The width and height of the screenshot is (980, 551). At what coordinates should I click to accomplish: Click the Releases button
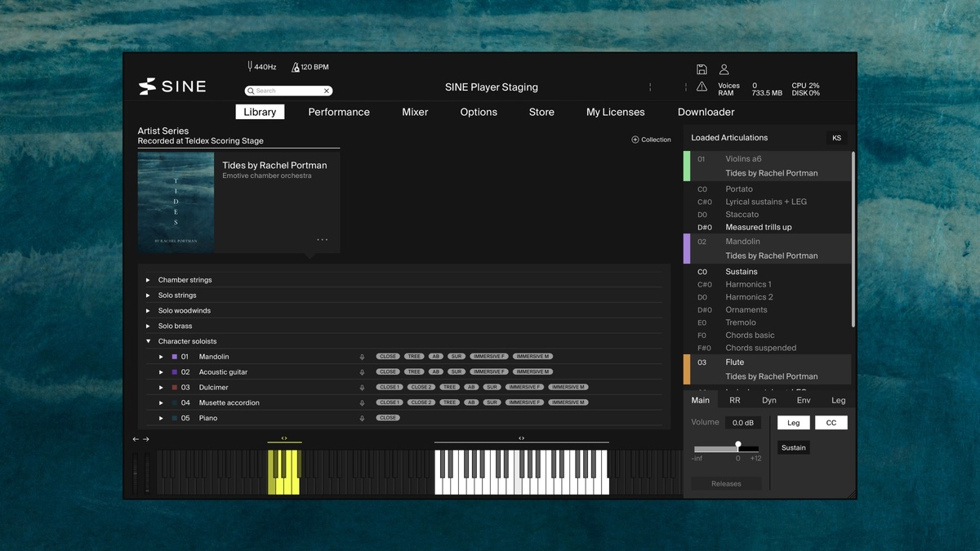coord(726,483)
